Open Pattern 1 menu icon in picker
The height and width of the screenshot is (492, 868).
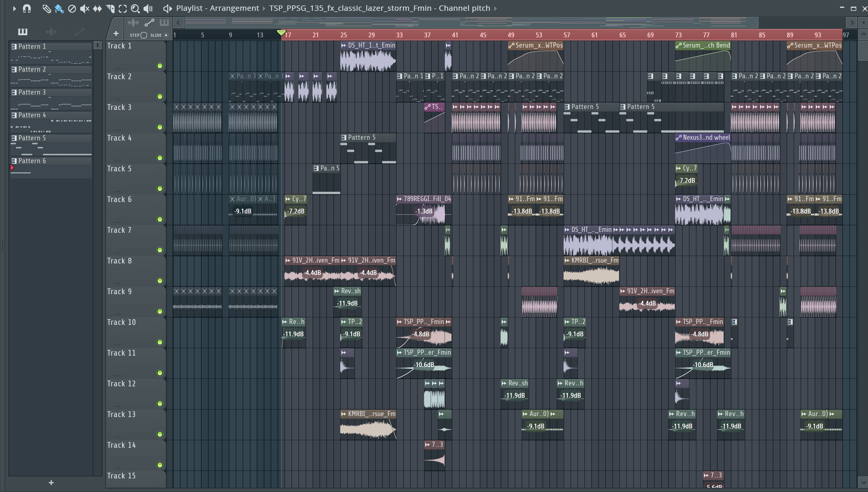coord(14,47)
